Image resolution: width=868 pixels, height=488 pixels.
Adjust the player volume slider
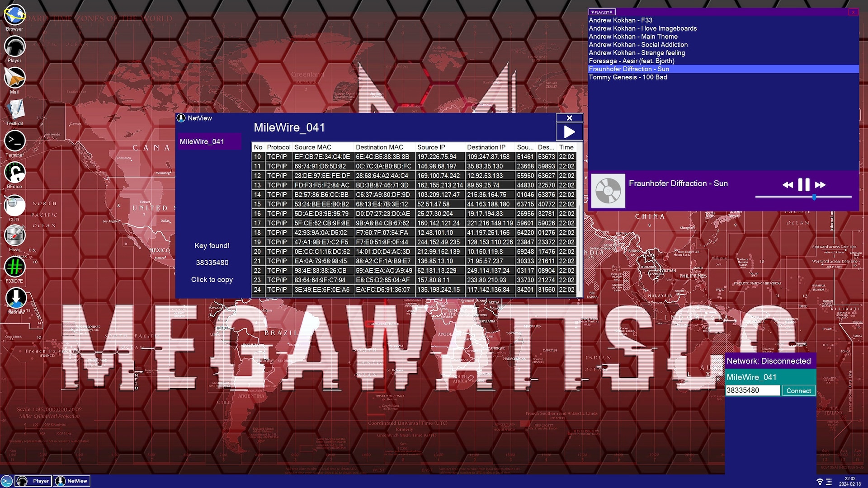pos(814,197)
